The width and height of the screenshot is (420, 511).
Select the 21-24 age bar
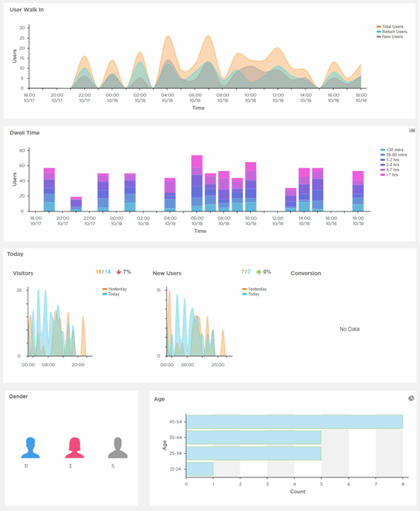(199, 468)
